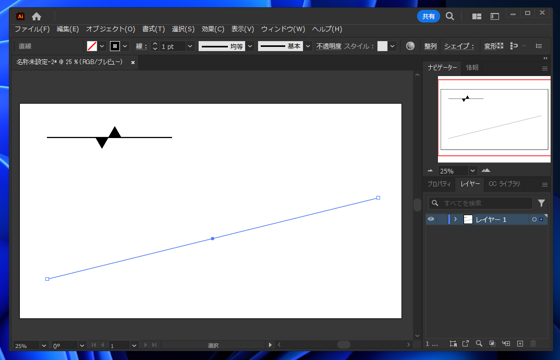Toggle the lock column of レイヤー 1
Screen dimensions: 560x360
442,219
